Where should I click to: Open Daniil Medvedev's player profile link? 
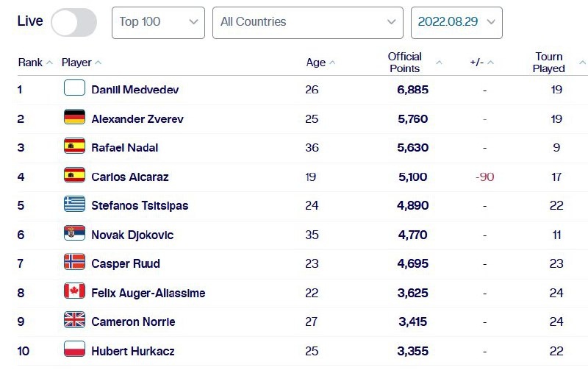[135, 90]
